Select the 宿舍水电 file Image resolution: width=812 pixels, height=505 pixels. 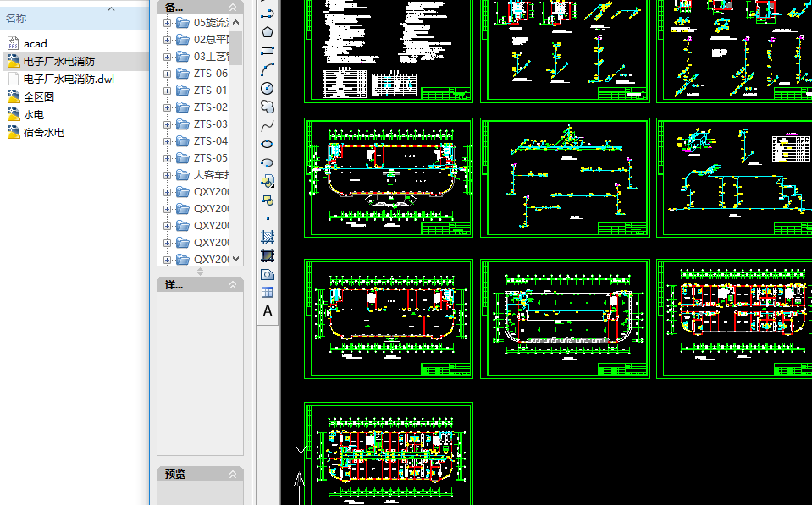coord(36,132)
